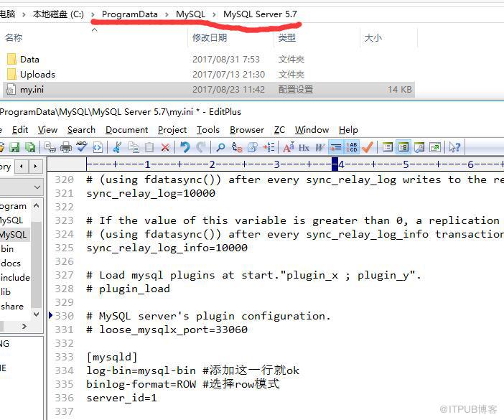Open the Window menu
Screen dimensions: 504x420
[312, 130]
